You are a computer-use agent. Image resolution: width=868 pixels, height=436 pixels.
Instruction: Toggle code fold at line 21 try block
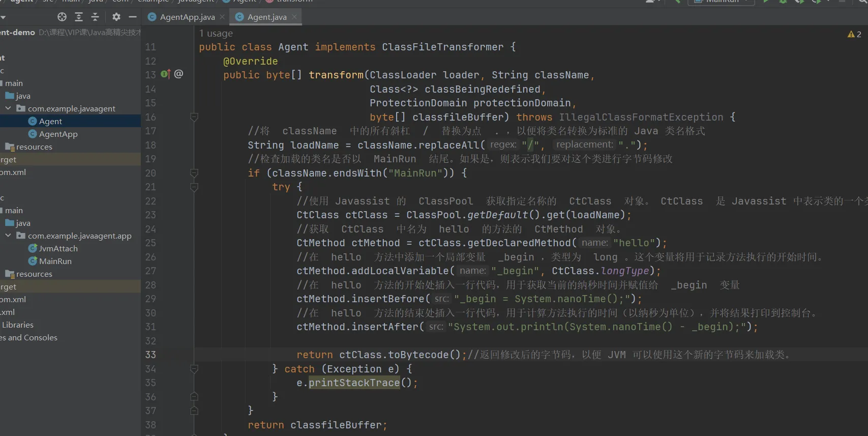[x=194, y=187]
